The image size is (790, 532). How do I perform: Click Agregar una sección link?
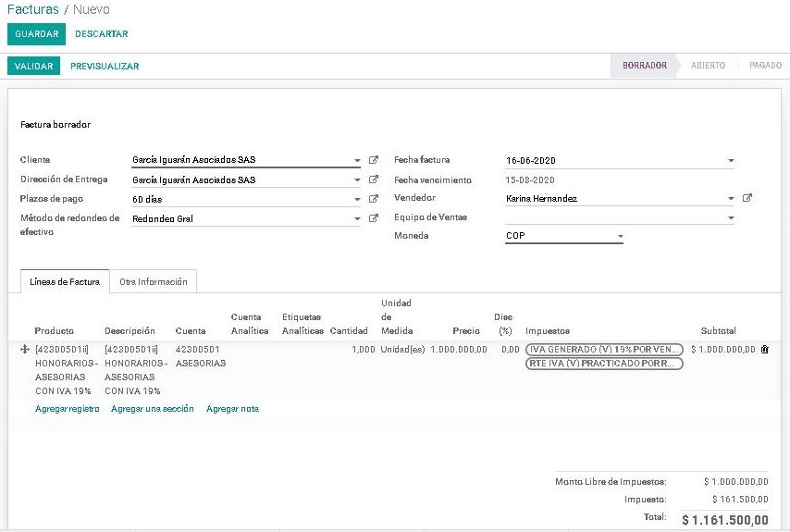coord(152,409)
